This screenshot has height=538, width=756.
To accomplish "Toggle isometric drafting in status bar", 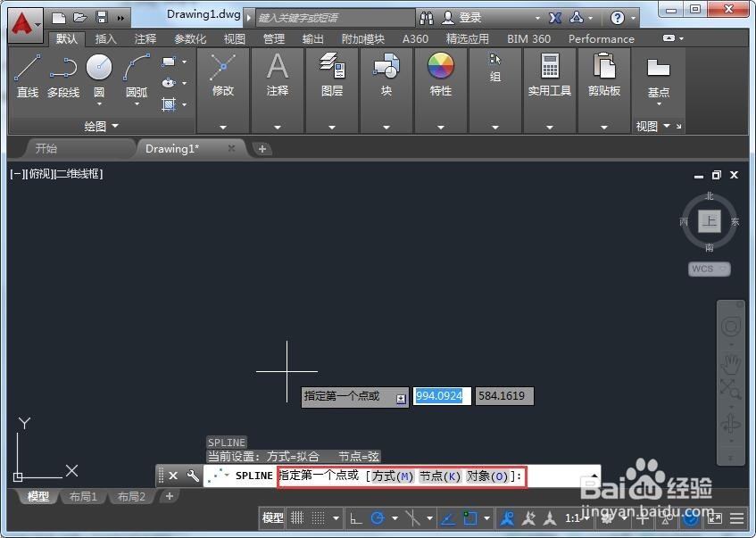I will 412,518.
